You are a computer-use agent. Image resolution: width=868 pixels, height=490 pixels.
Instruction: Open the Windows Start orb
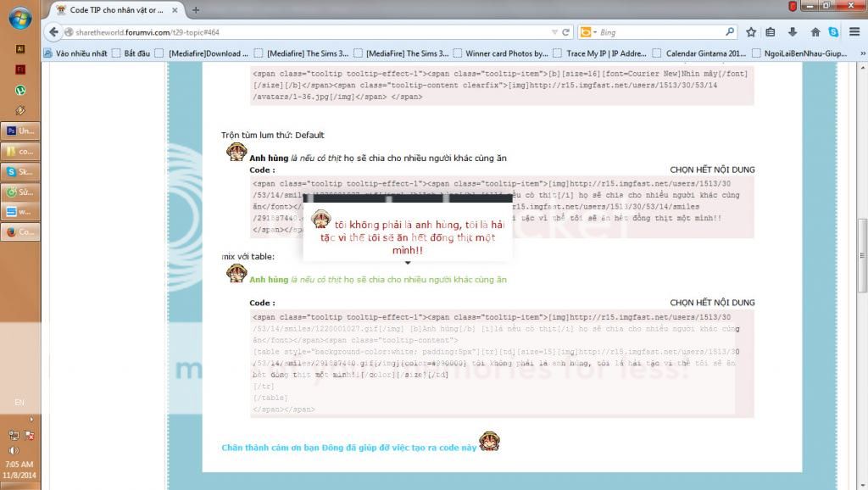[20, 19]
